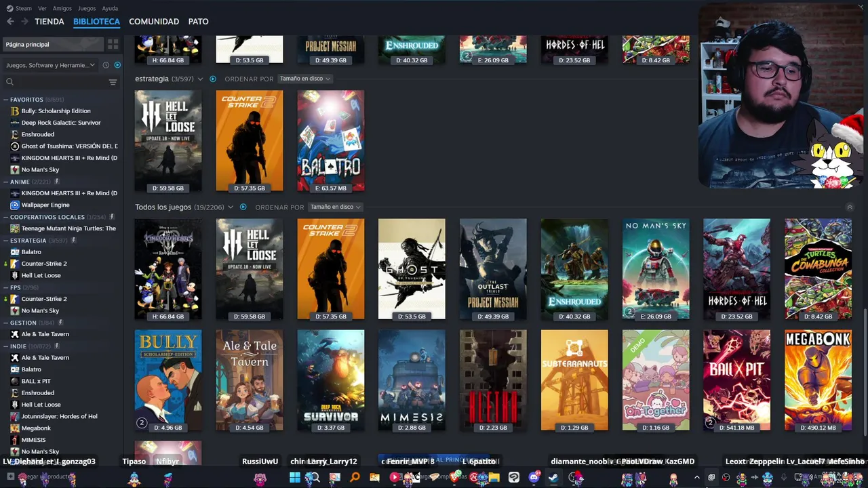Open Bully Scholarship Edition cover art
The height and width of the screenshot is (488, 868).
point(168,380)
